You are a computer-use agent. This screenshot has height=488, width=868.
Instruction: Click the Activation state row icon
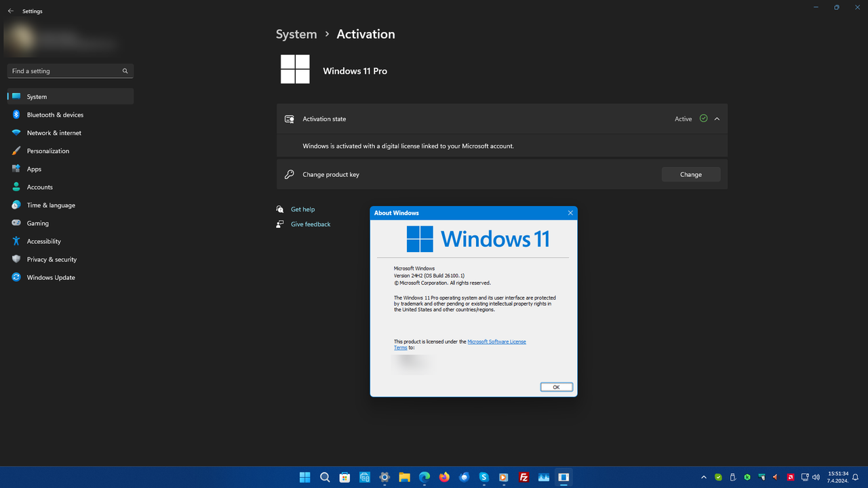click(x=290, y=119)
